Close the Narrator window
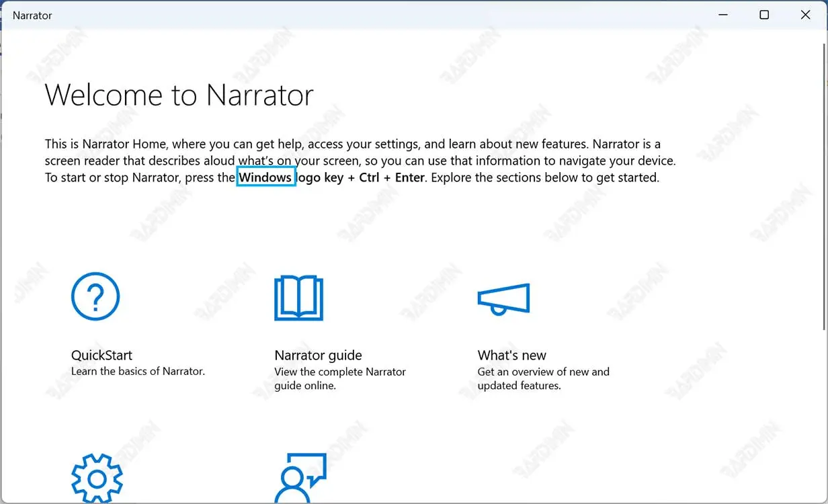 pyautogui.click(x=805, y=15)
